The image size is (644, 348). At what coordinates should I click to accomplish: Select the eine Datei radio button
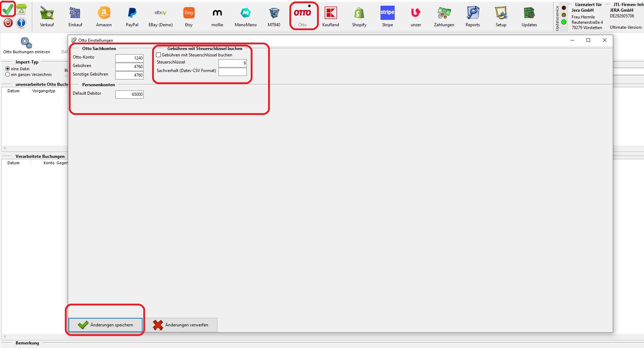tap(8, 69)
